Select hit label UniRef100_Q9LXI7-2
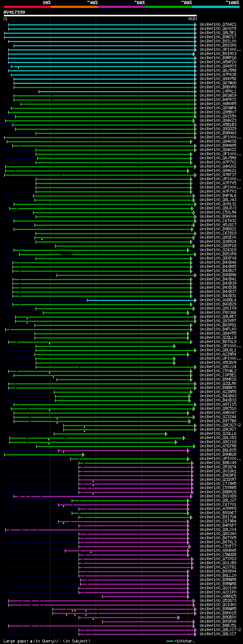Screen dimensions: 243x644 pos(220,630)
